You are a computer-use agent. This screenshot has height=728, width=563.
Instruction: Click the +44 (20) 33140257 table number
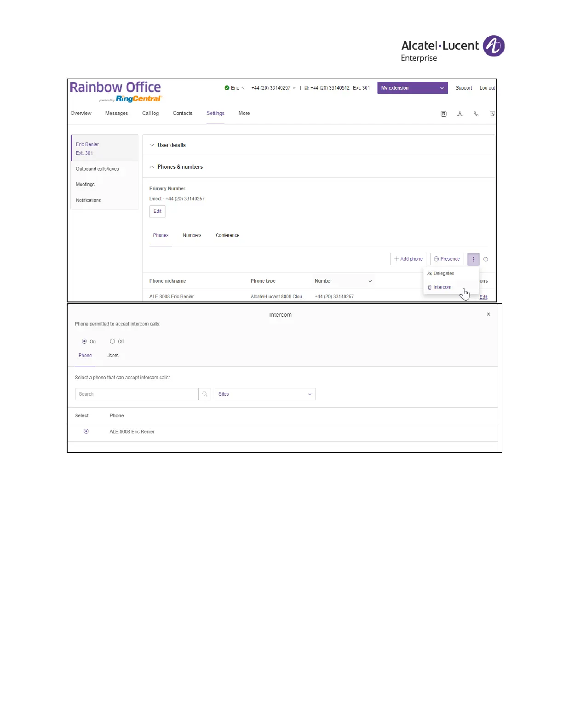334,297
